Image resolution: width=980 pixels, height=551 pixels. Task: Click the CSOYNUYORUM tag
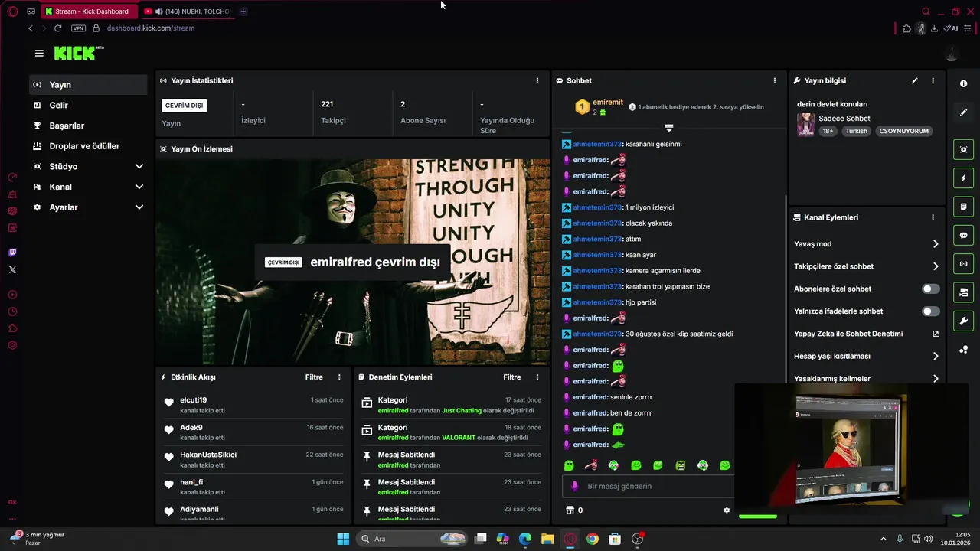tap(904, 131)
